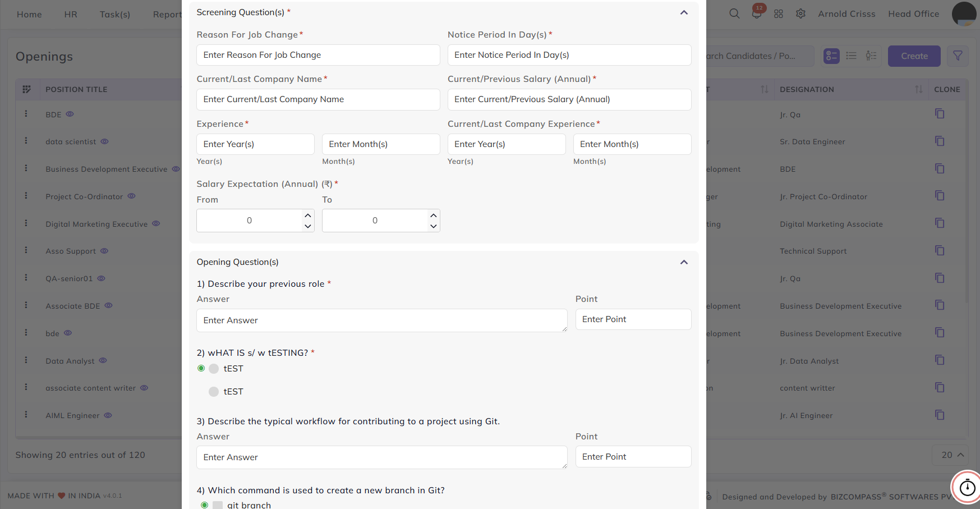
Task: Open the user profile avatar
Action: [964, 13]
